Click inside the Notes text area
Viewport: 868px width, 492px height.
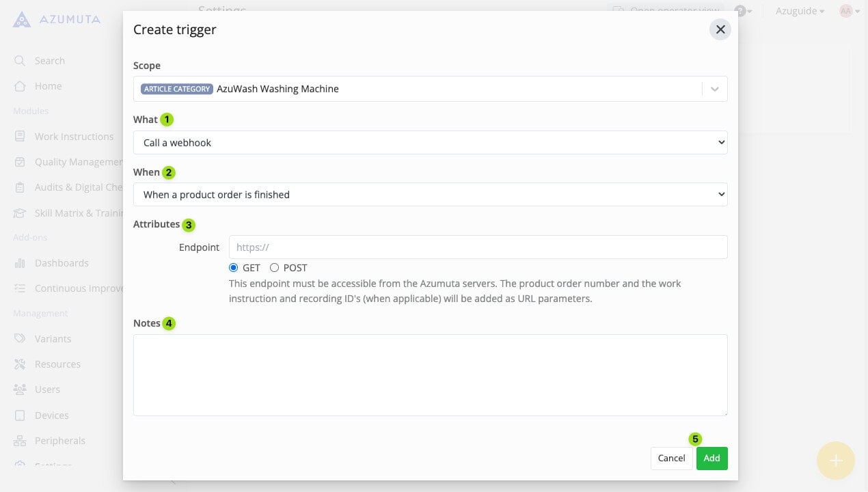tap(430, 374)
